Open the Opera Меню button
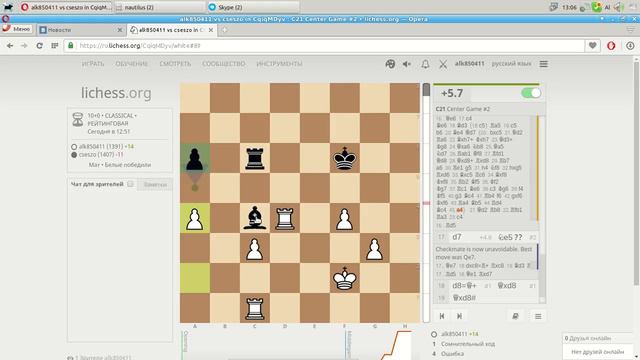This screenshot has height=360, width=640. pos(17,29)
